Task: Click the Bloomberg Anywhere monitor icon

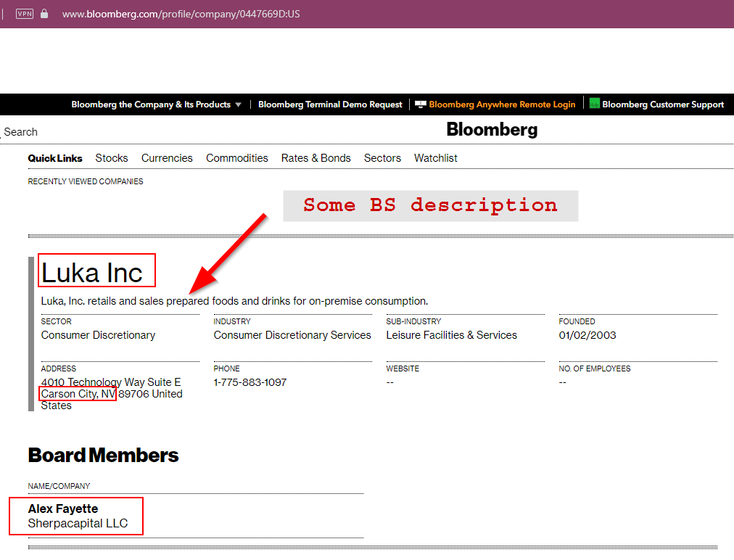Action: click(x=421, y=104)
